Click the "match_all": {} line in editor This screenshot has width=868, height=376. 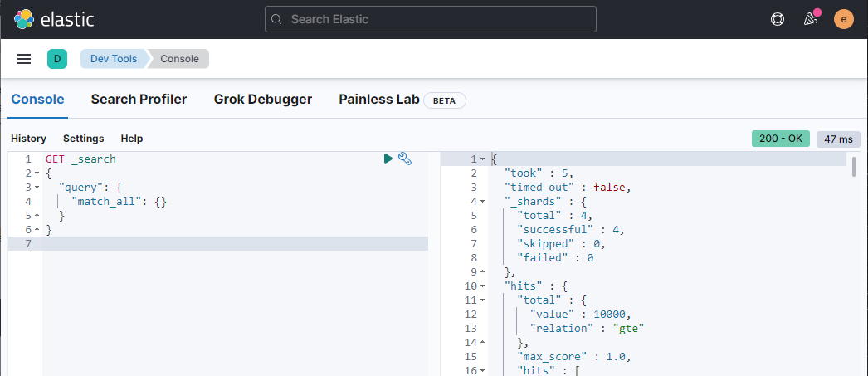point(119,202)
